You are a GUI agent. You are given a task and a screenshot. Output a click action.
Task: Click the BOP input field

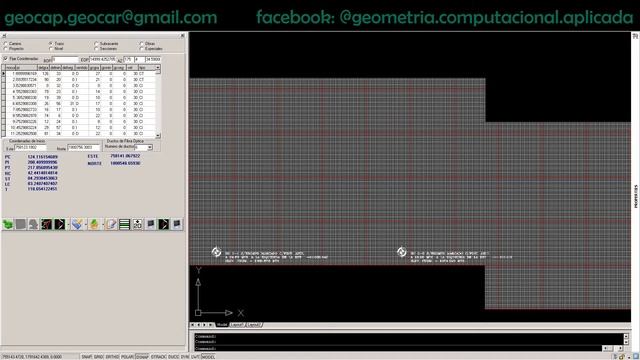click(x=65, y=60)
